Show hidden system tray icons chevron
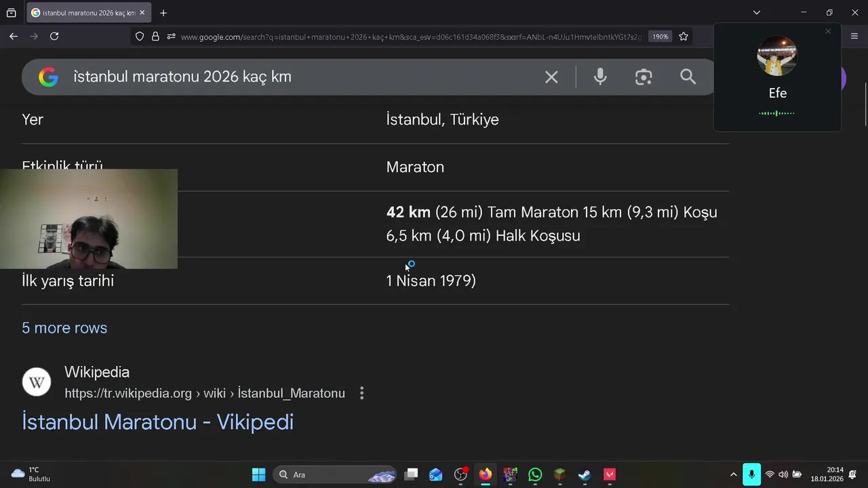Image resolution: width=868 pixels, height=488 pixels. coord(733,474)
